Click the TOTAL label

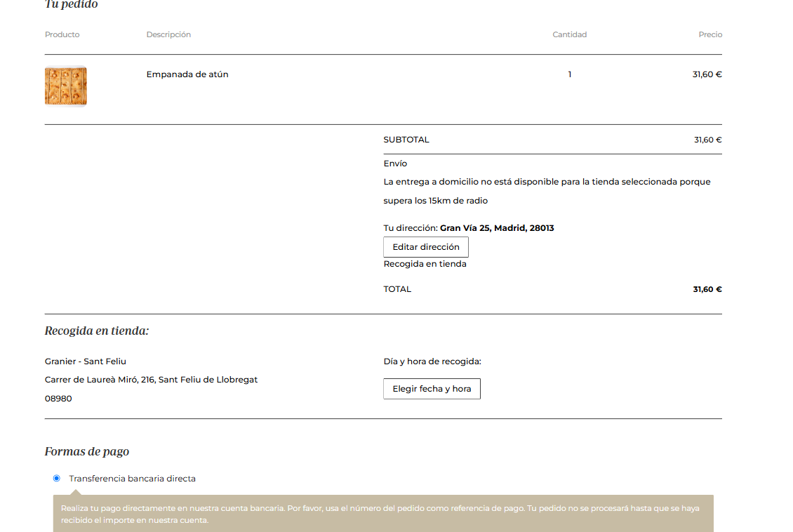tap(397, 289)
